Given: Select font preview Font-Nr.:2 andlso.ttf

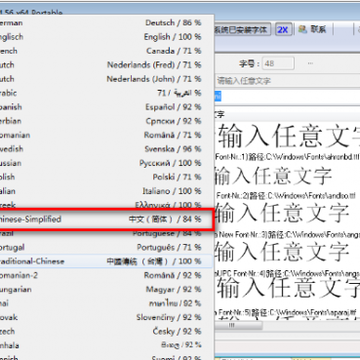Looking at the screenshot, I should point(287,182).
